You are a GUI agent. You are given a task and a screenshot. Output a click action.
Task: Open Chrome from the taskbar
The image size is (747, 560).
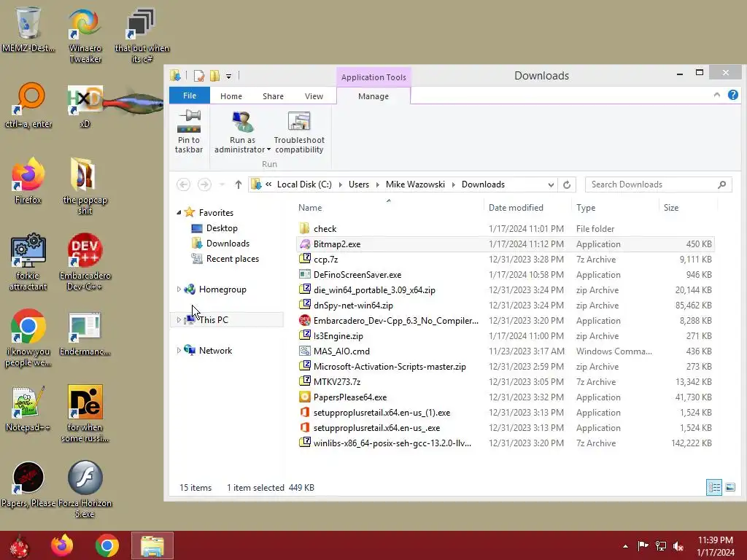point(107,545)
